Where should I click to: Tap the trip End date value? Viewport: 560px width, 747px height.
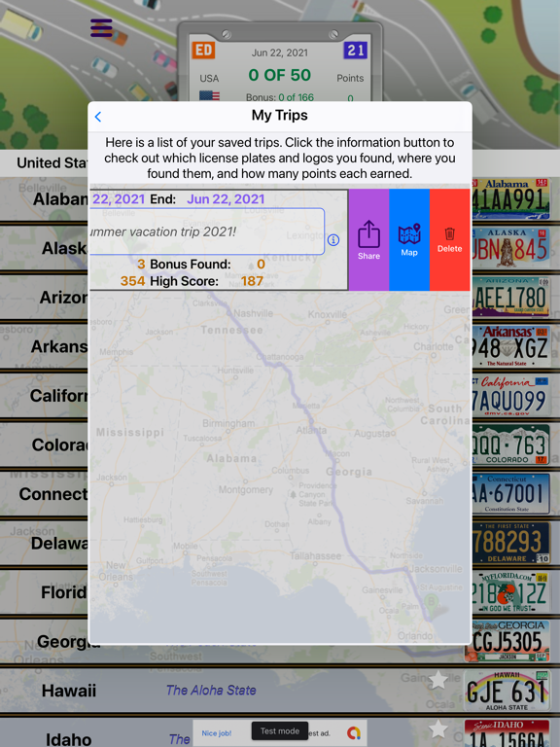(x=226, y=199)
